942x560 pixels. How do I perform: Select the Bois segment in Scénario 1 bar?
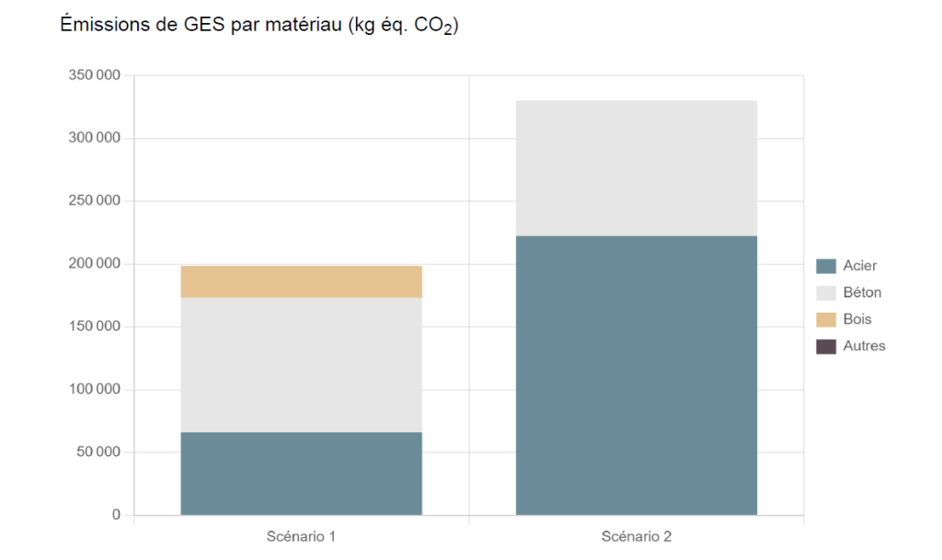pos(301,281)
